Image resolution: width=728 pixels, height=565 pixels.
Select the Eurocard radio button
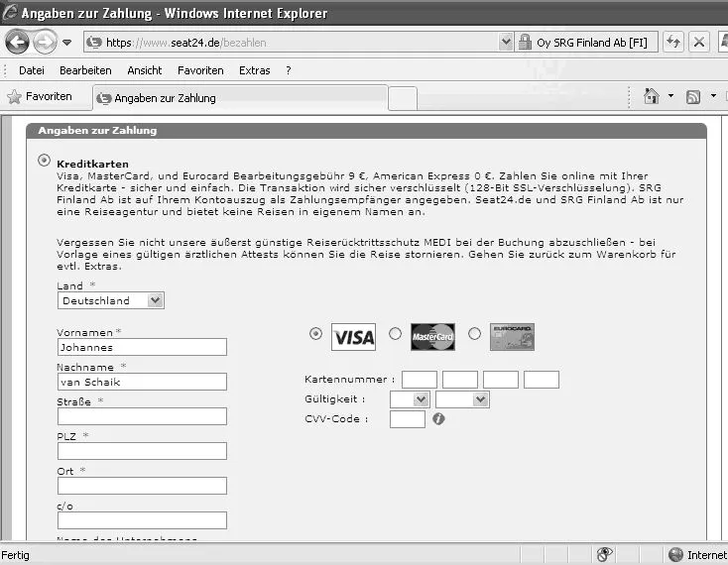(474, 333)
